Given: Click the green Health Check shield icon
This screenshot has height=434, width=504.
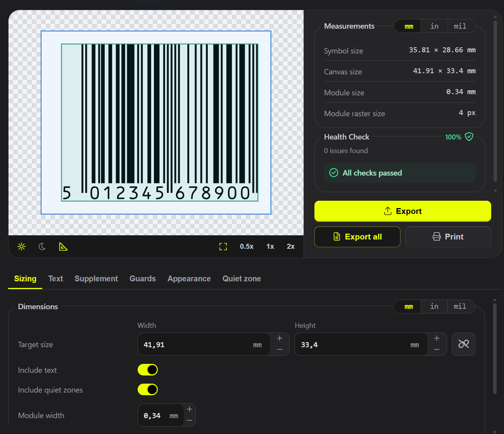Looking at the screenshot, I should click(469, 137).
